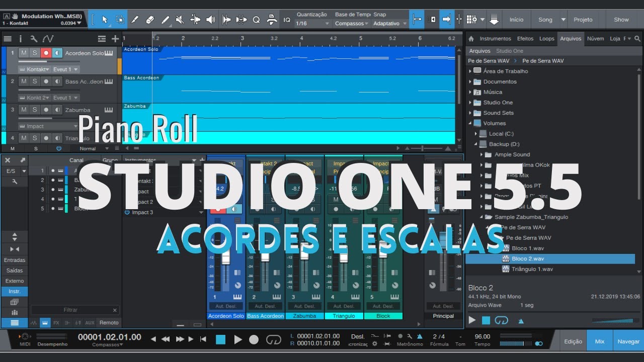
Task: Select the Eraser tool
Action: [150, 20]
